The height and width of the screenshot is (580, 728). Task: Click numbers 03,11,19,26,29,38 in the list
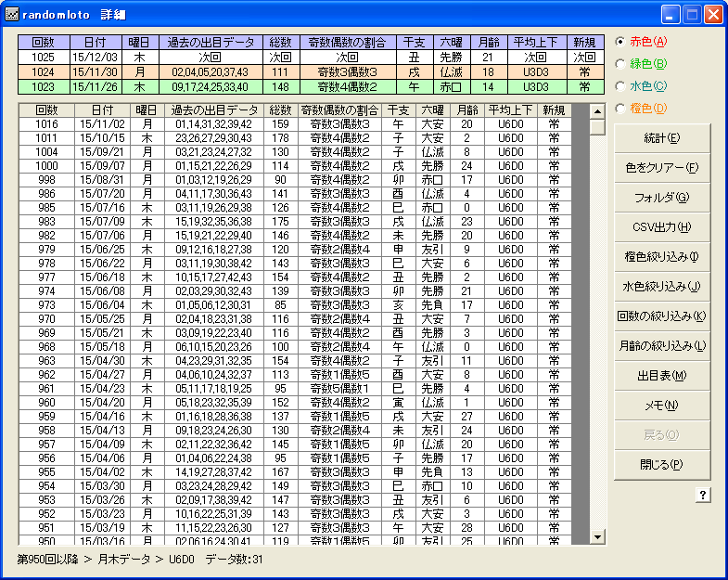tap(214, 208)
